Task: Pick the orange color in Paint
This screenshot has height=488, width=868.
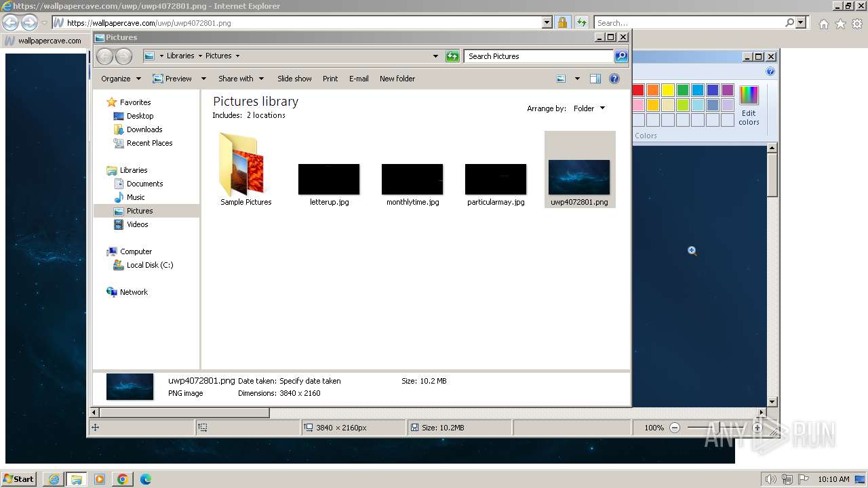Action: point(653,90)
